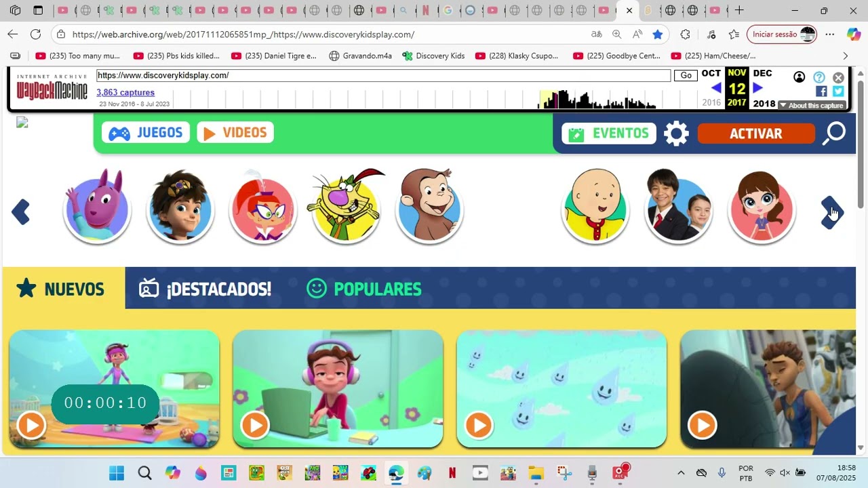Open (235) Daniel Tigre bookmark
The image size is (868, 488).
274,56
